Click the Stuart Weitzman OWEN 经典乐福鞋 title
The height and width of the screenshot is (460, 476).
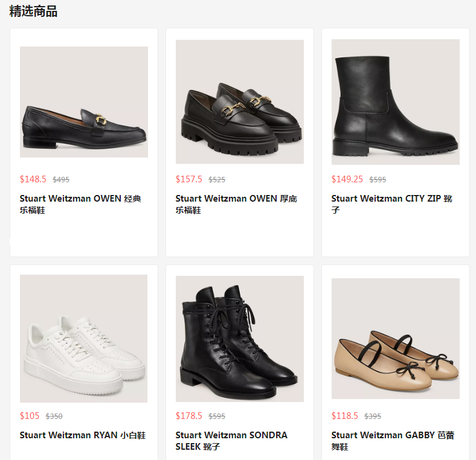pyautogui.click(x=80, y=204)
